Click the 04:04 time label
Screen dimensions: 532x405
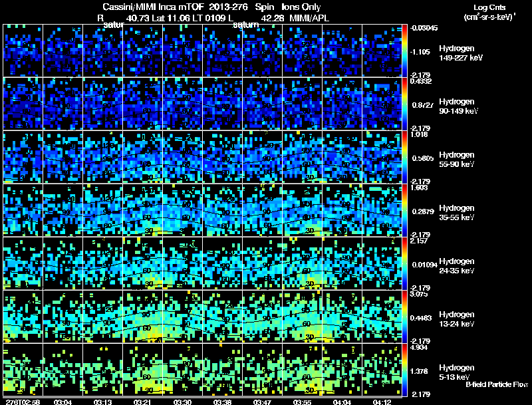[x=342, y=402]
